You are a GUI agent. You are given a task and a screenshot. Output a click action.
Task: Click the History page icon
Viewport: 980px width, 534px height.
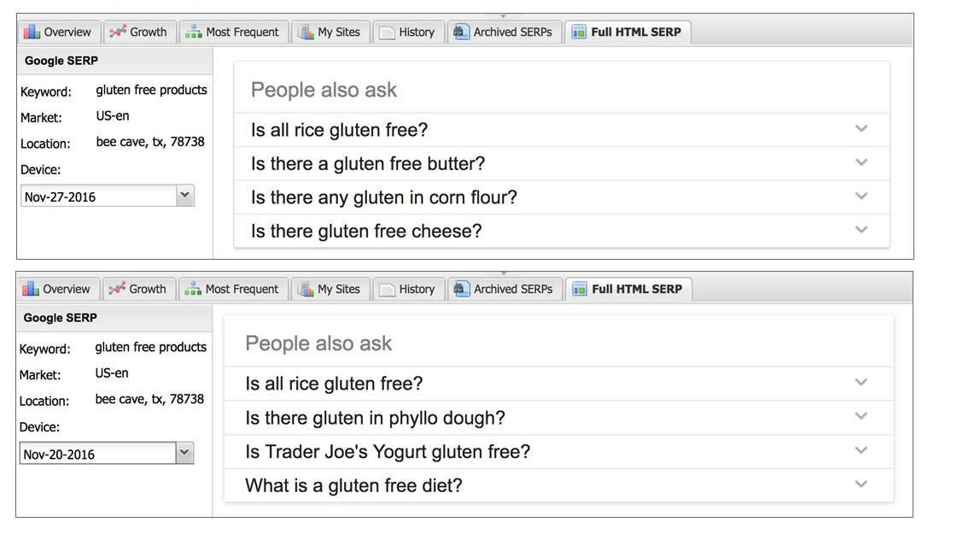pyautogui.click(x=386, y=32)
